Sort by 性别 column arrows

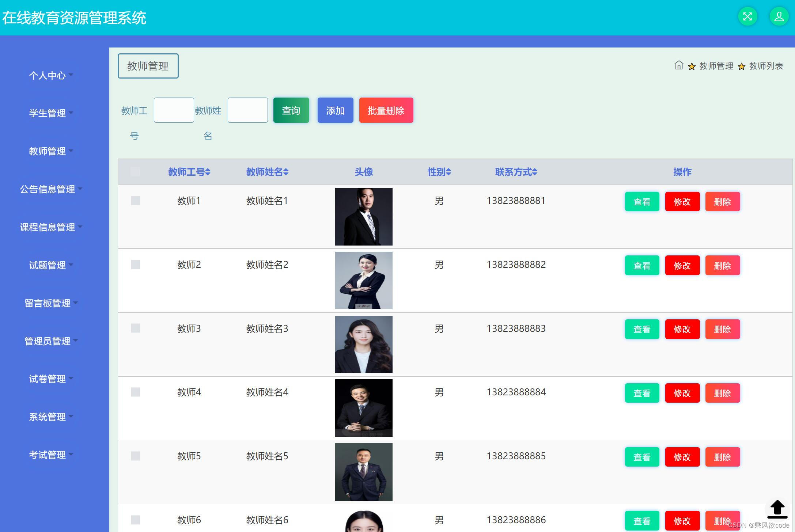(x=448, y=172)
